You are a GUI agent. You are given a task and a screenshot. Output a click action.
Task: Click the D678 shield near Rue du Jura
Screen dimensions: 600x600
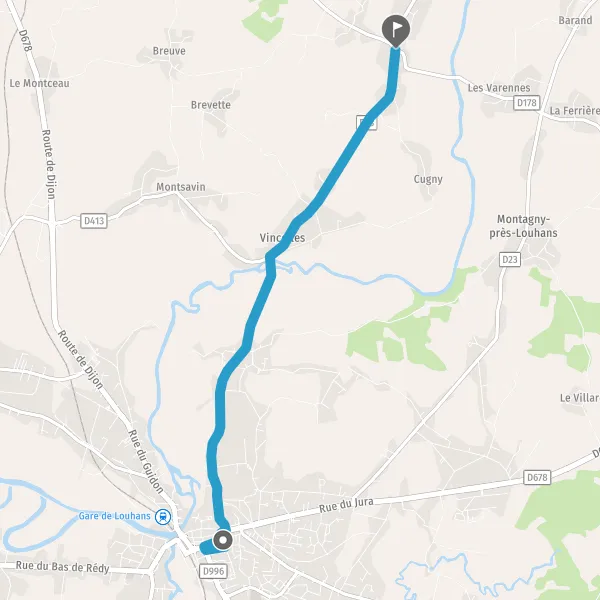click(x=537, y=477)
